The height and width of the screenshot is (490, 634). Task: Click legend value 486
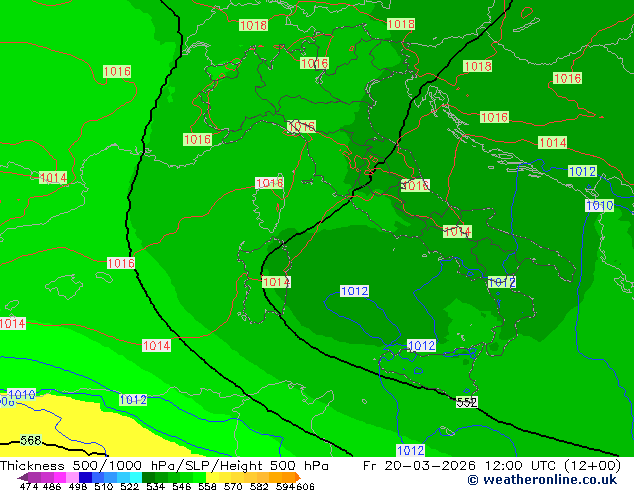pos(52,486)
